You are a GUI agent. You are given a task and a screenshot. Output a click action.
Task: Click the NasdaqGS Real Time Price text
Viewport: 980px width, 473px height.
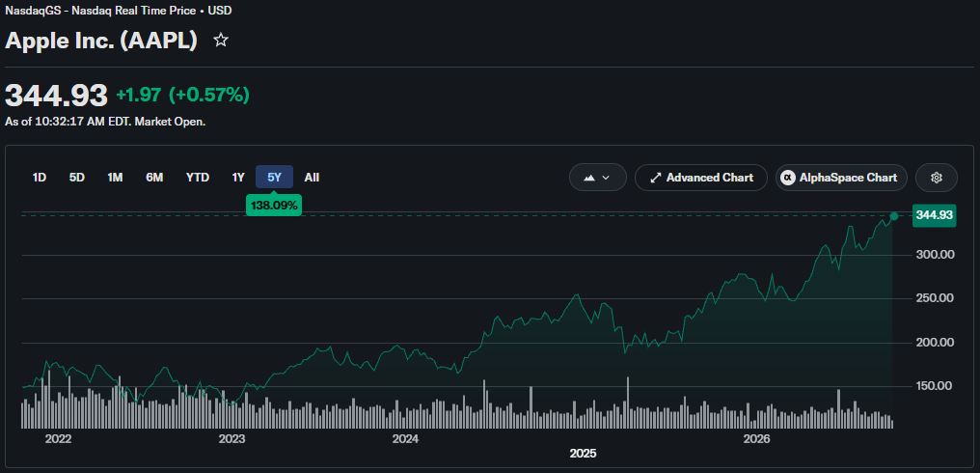119,11
